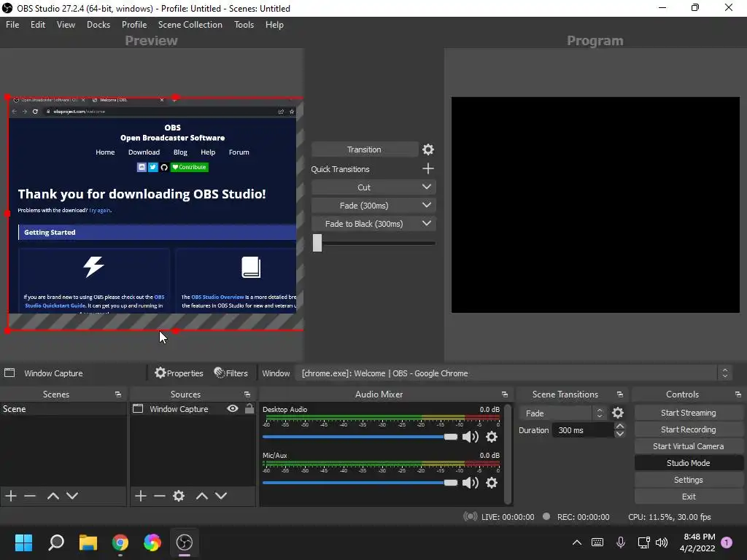Mute the Desktop Audio speaker icon
The image size is (747, 560).
click(471, 437)
